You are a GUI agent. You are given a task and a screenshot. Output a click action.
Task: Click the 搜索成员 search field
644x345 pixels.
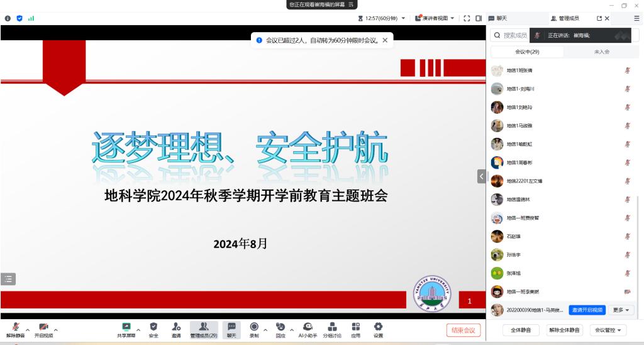[x=514, y=35]
